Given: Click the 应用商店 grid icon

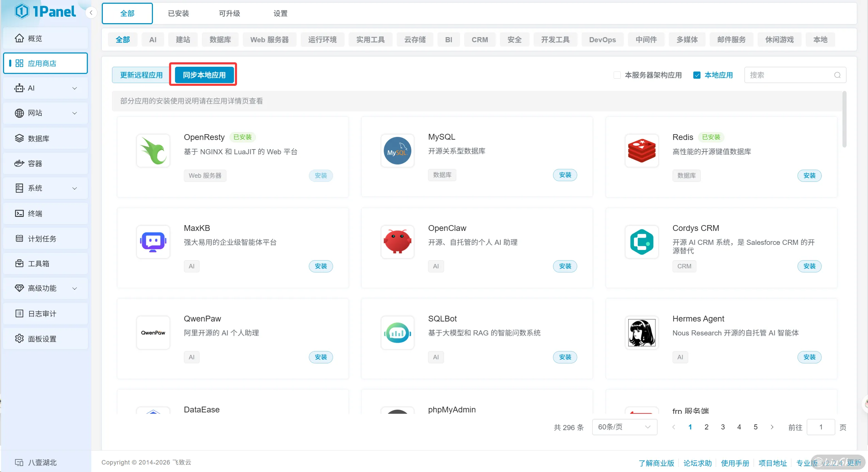Looking at the screenshot, I should pos(19,63).
